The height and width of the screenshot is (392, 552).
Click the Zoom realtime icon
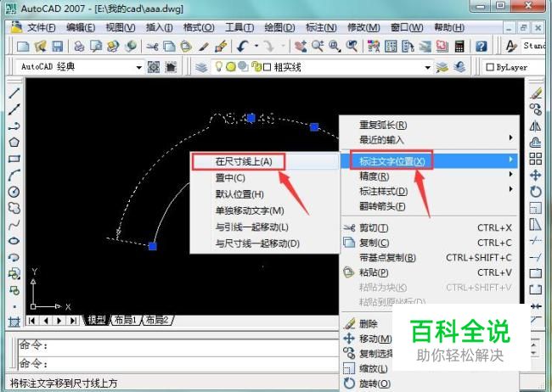[318, 46]
